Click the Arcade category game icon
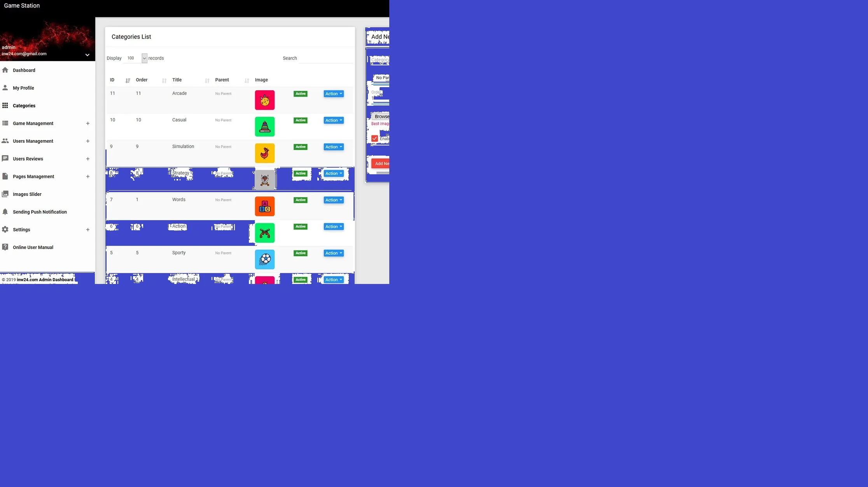868x487 pixels. tap(264, 100)
